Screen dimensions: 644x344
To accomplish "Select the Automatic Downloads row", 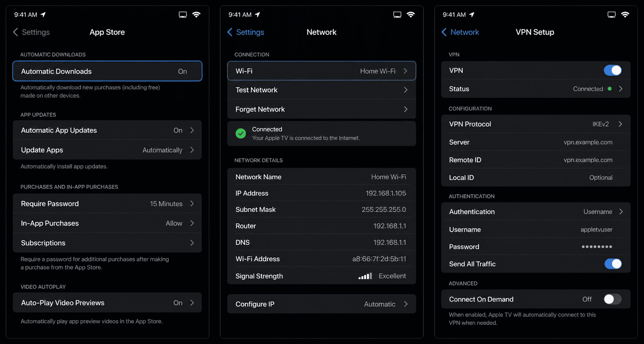I will click(x=107, y=71).
